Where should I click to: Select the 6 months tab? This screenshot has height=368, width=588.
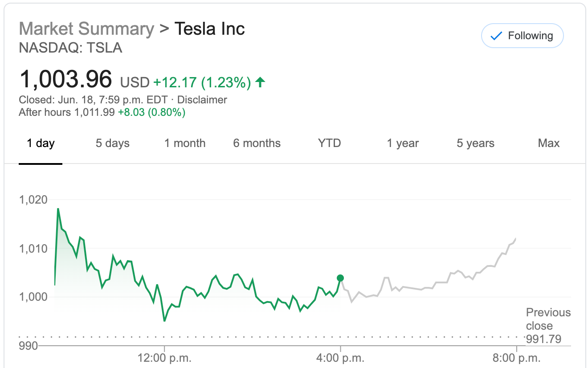pyautogui.click(x=257, y=143)
